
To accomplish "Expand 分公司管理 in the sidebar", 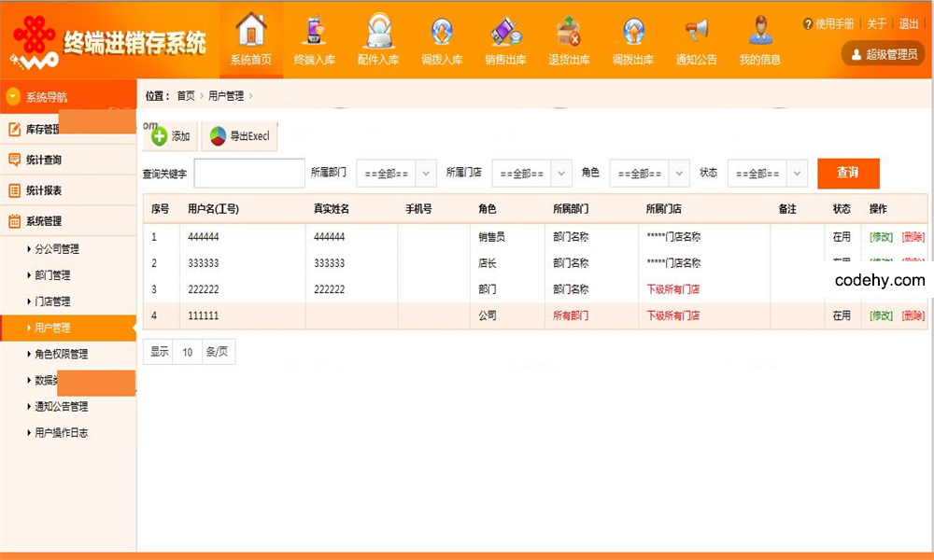I will [57, 249].
